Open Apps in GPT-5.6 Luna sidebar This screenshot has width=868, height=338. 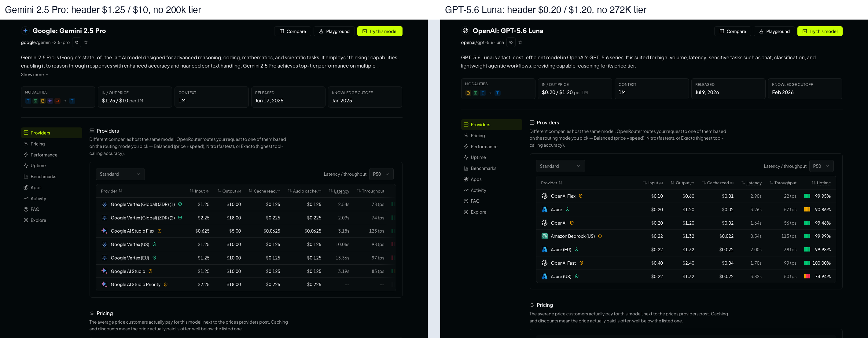tap(492, 180)
